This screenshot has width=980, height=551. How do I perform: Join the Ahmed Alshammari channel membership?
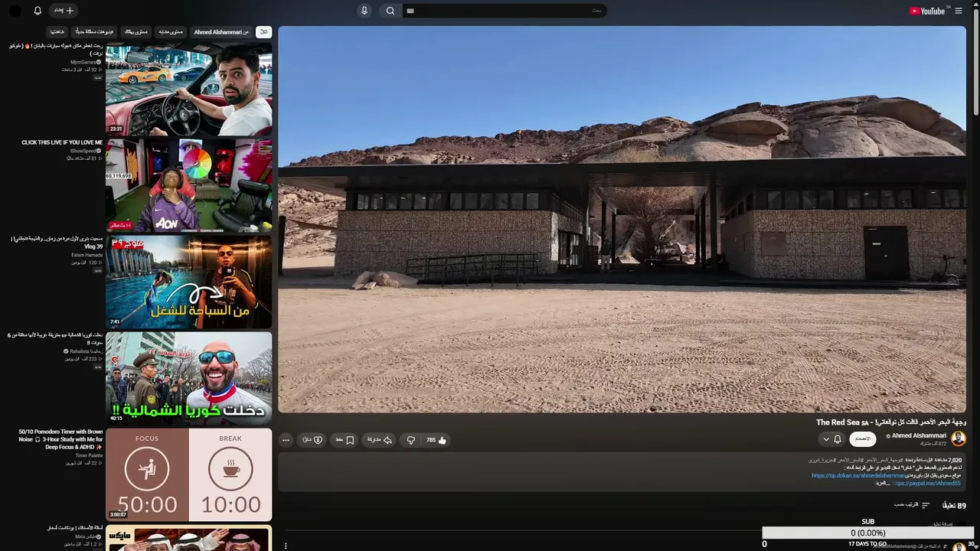tap(863, 439)
